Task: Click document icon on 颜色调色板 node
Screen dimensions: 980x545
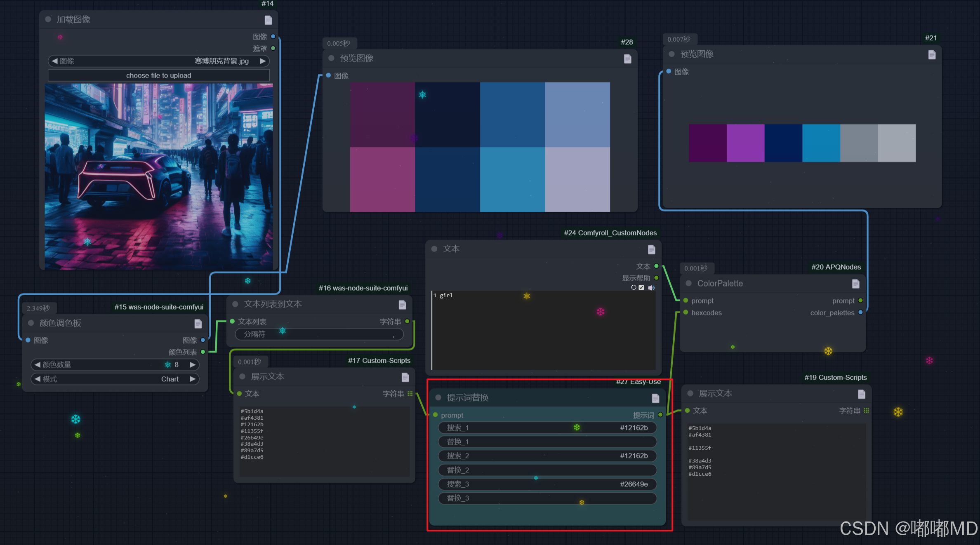Action: [x=198, y=324]
